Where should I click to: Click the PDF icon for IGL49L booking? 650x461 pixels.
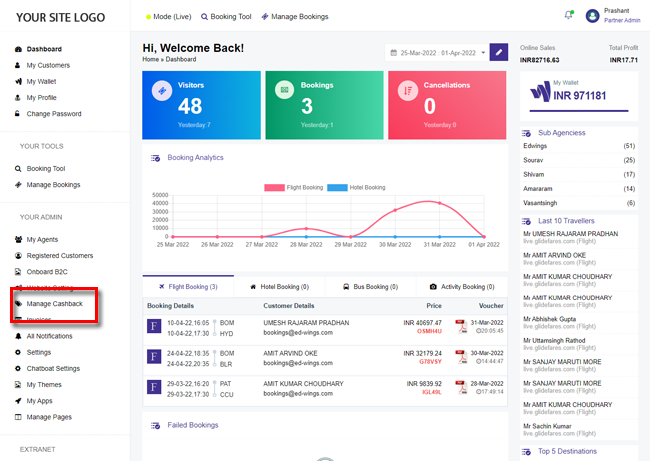pos(461,386)
